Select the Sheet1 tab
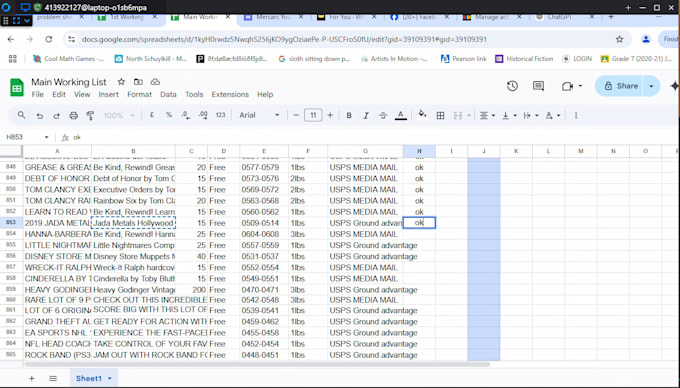 [x=88, y=378]
